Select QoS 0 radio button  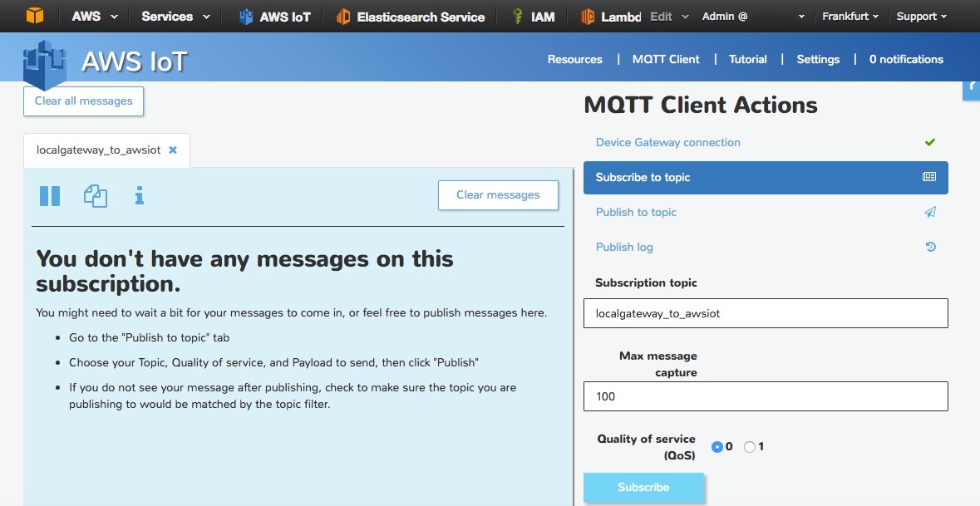tap(717, 447)
